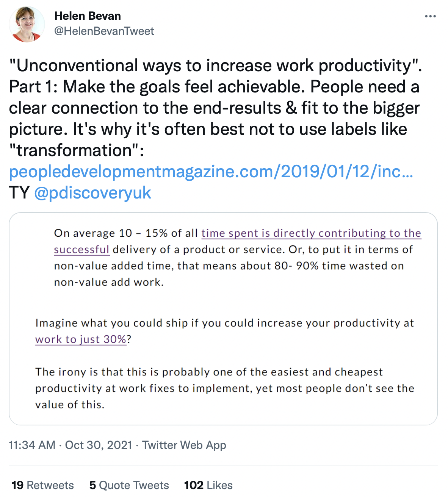View the 102 Likes list
This screenshot has height=497, width=448.
coord(208,485)
